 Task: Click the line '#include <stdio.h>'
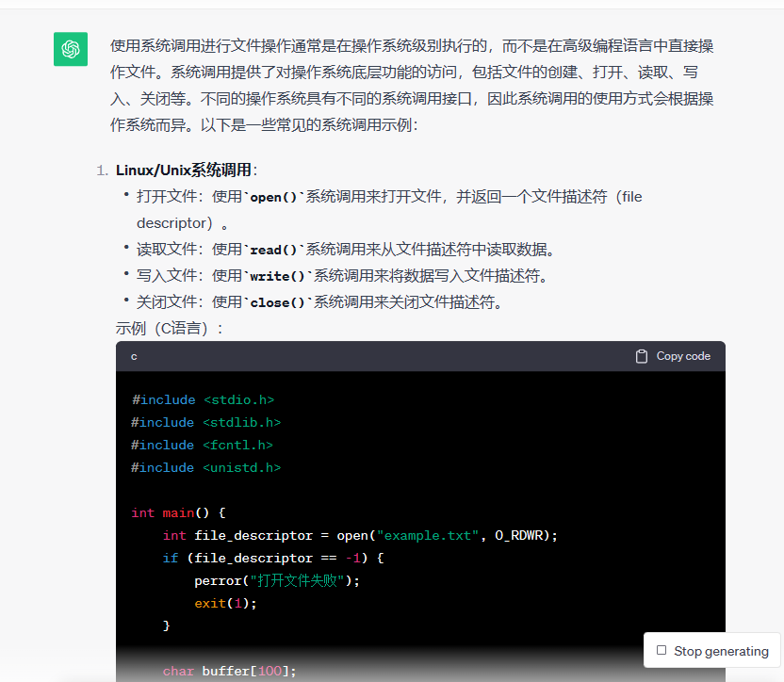coord(203,400)
